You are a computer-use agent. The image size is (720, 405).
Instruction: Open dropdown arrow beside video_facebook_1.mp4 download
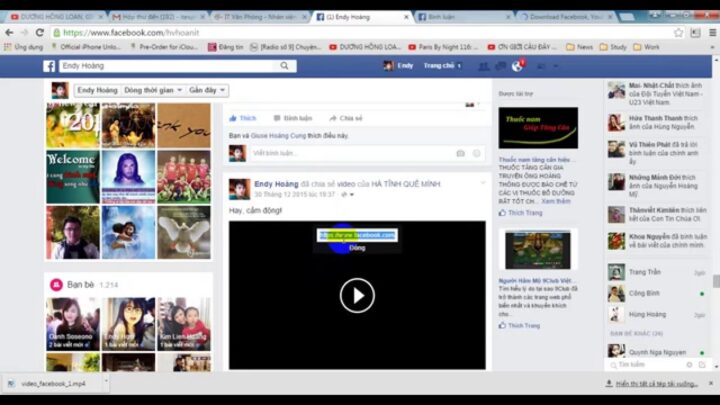[106, 381]
